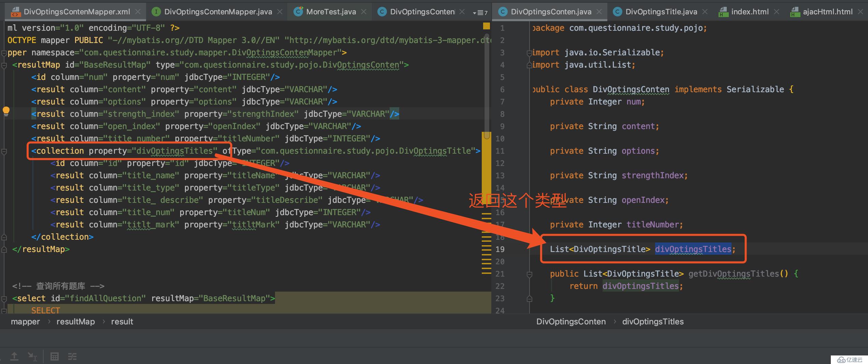Collapse the mapper namespace fold marker
This screenshot has height=364, width=868.
pyautogui.click(x=4, y=53)
